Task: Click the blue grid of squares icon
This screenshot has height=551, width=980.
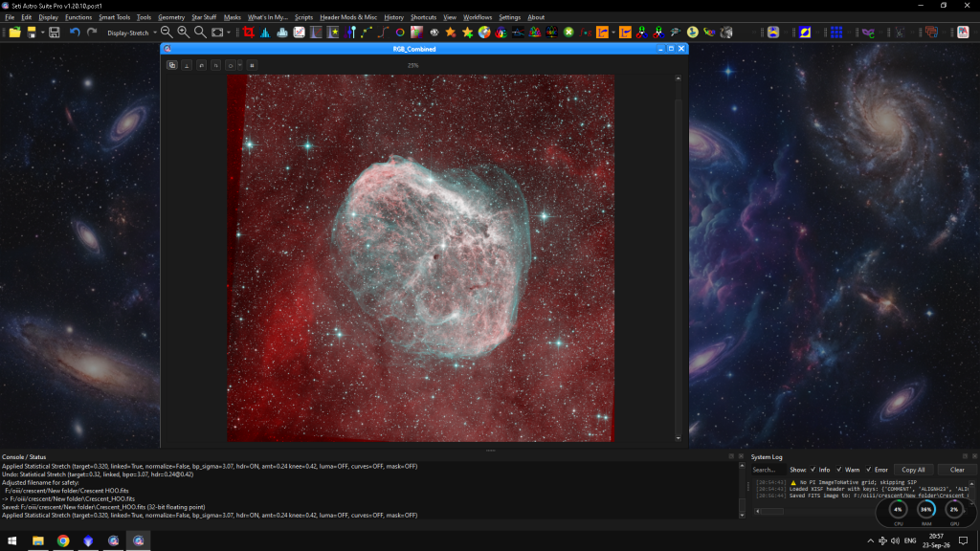Action: (x=836, y=33)
